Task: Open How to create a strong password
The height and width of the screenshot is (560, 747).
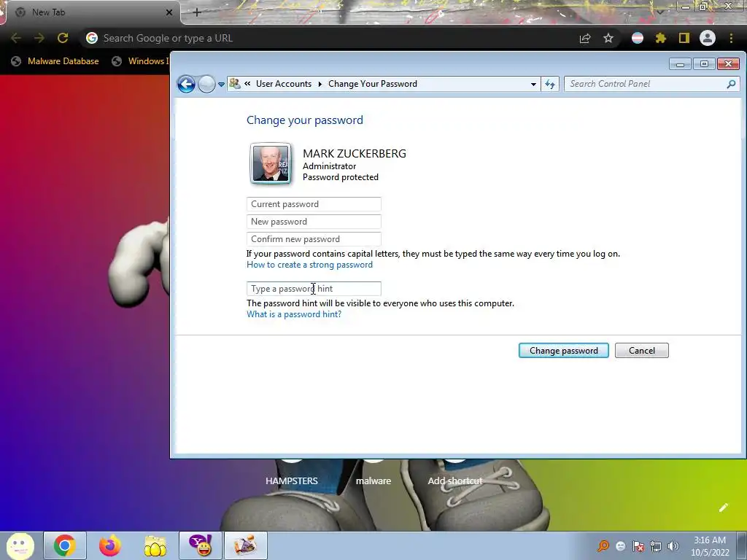Action: tap(309, 265)
